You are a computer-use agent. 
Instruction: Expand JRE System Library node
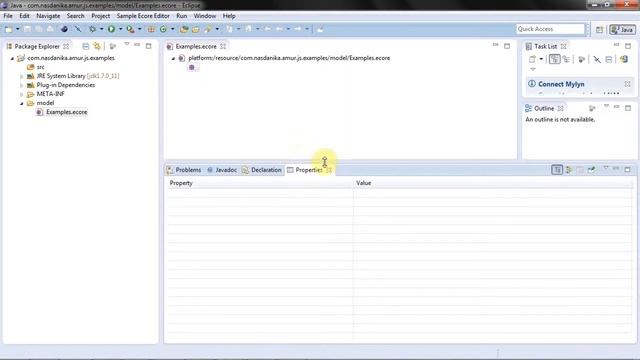[22, 76]
